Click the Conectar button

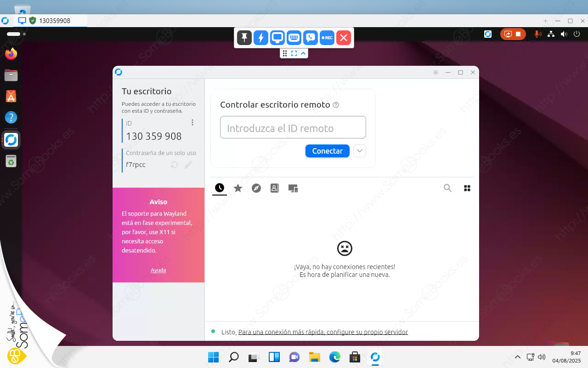328,151
